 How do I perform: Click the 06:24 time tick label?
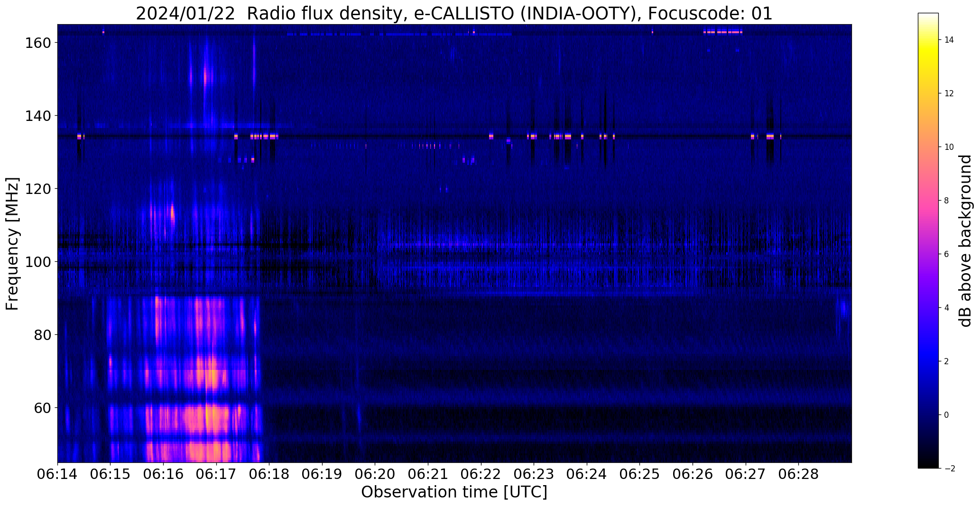587,475
